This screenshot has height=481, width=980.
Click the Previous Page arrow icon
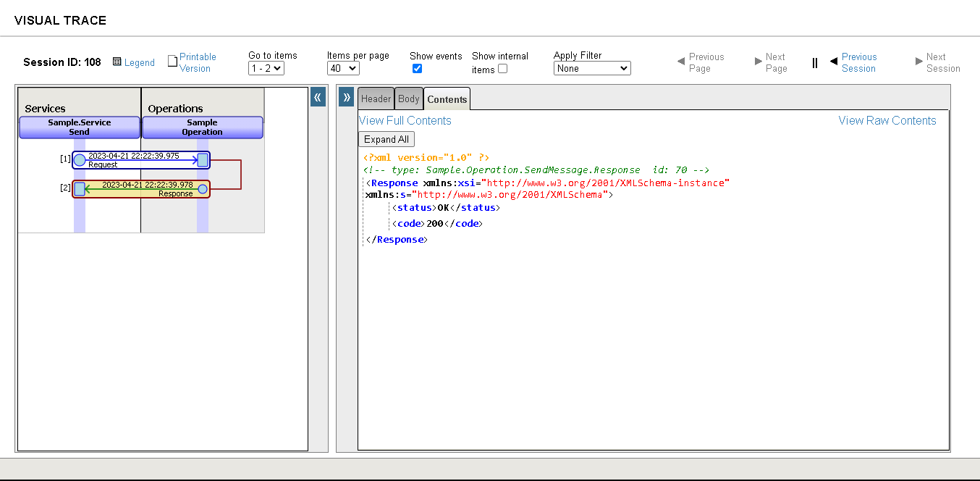(x=681, y=62)
